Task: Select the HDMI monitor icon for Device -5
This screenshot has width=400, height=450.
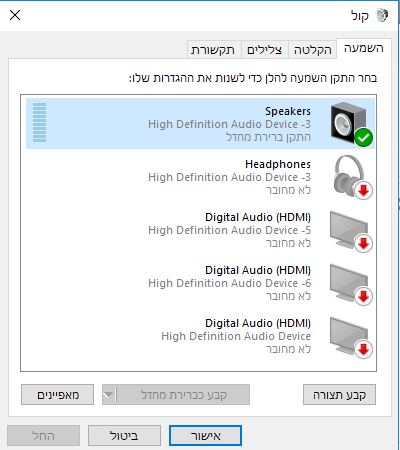Action: pyautogui.click(x=349, y=229)
